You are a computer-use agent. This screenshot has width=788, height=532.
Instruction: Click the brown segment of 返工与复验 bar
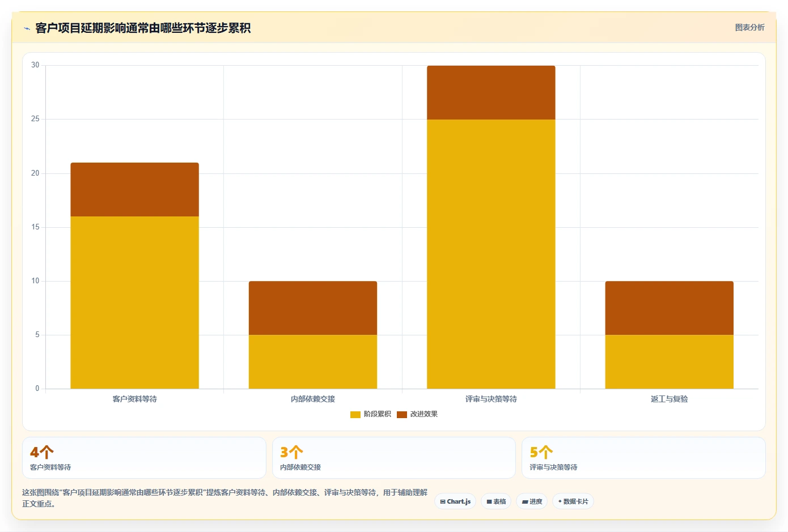(670, 308)
